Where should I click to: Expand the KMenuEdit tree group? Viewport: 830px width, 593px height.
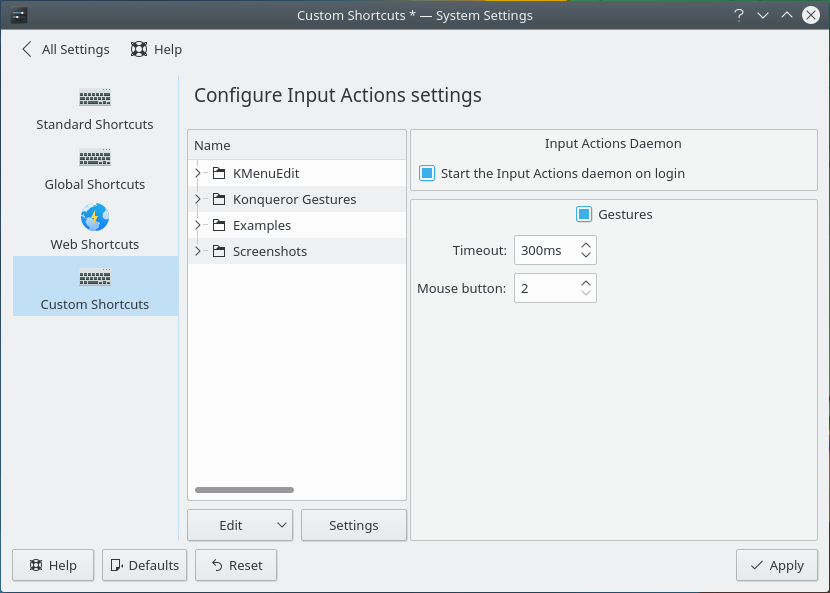pos(198,174)
